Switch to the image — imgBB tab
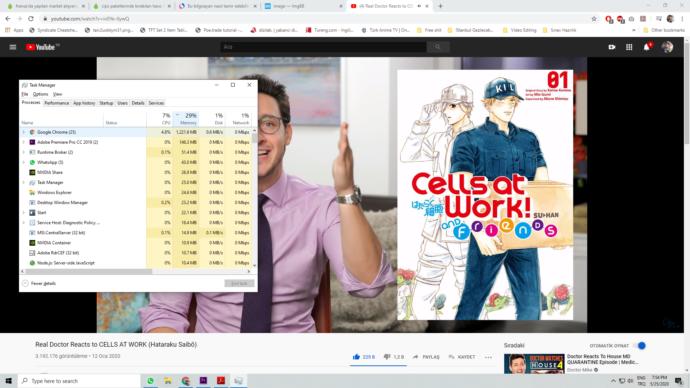 303,6
